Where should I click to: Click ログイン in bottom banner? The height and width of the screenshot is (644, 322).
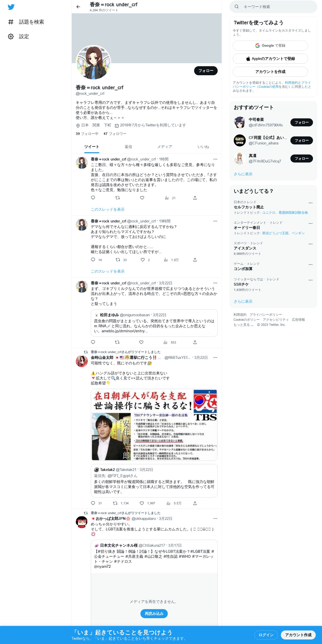tap(266, 635)
